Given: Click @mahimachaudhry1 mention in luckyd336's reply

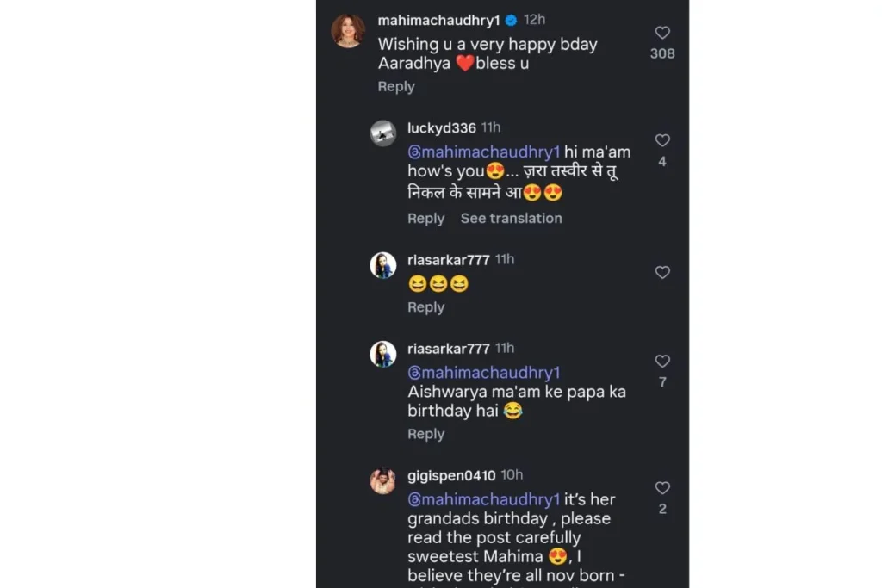Looking at the screenshot, I should (x=483, y=152).
